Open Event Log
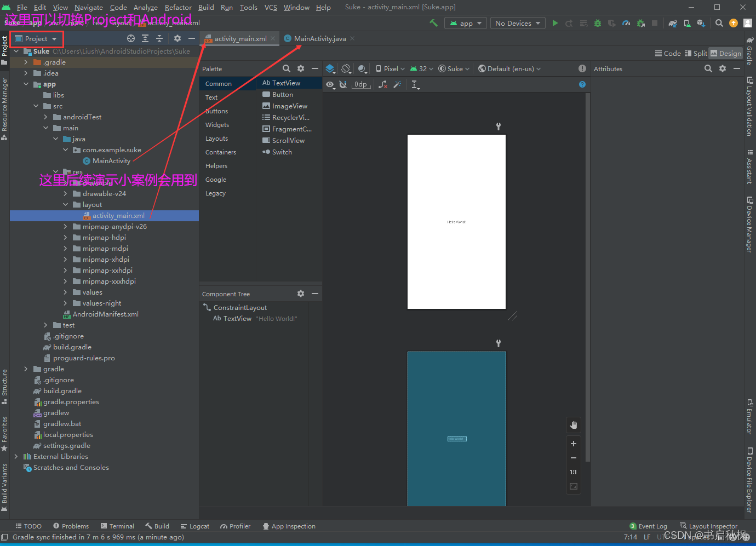 [x=648, y=526]
